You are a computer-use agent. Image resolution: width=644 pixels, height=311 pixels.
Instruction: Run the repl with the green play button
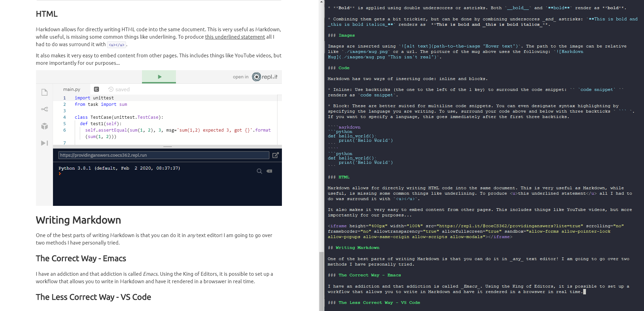pyautogui.click(x=159, y=77)
